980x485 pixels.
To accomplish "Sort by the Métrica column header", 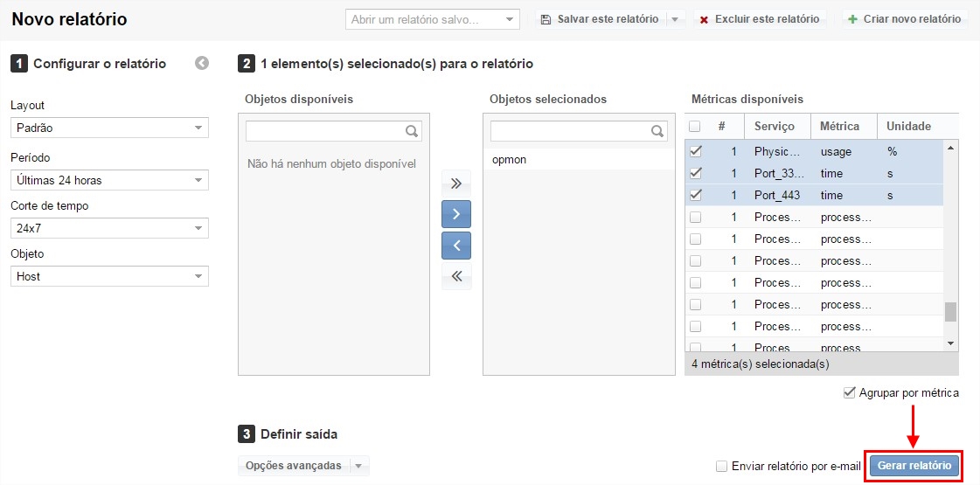I will point(842,126).
